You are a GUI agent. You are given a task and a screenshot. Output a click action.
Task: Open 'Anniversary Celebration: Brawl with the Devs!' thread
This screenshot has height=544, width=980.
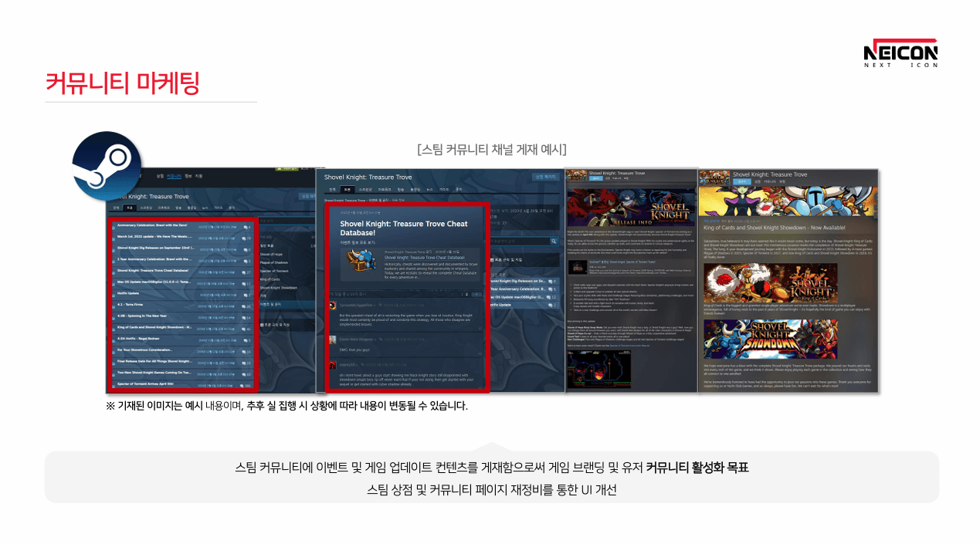[x=183, y=227]
